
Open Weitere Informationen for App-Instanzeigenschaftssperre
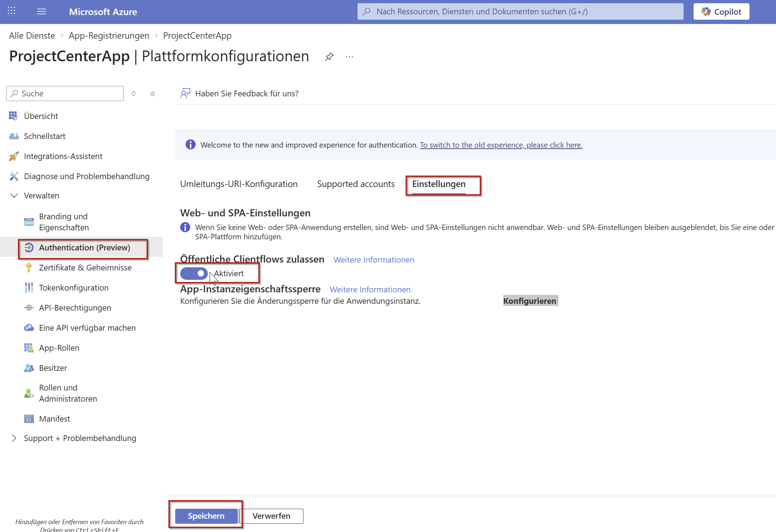pos(370,289)
